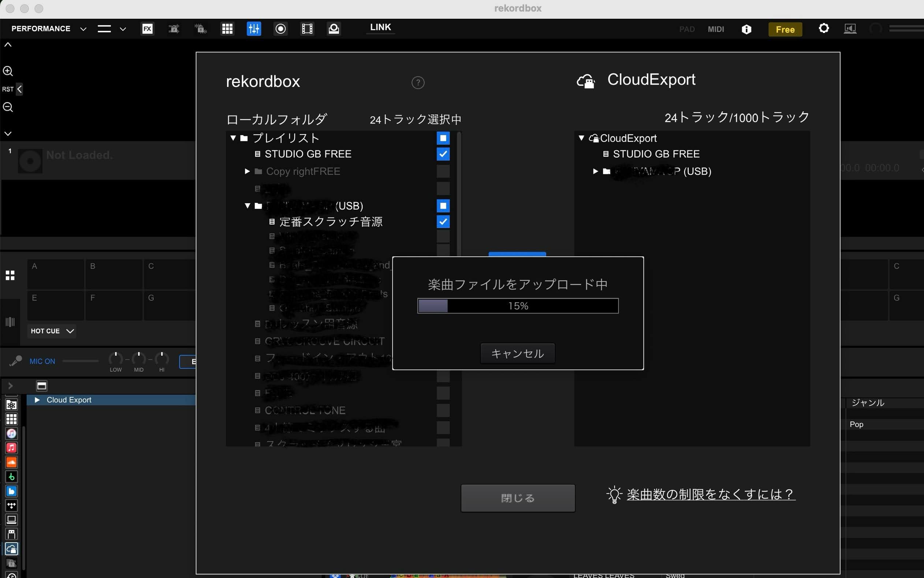
Task: Expand the Cloud Export tree item in browser
Action: pos(37,400)
